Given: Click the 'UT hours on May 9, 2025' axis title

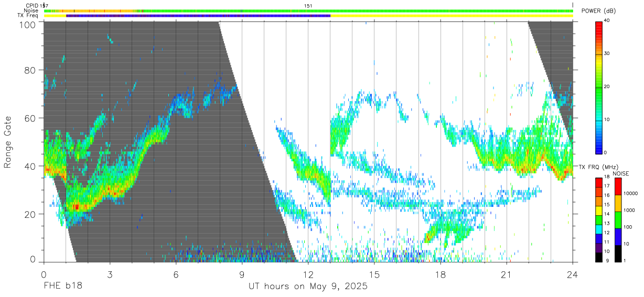Looking at the screenshot, I should (x=308, y=287).
